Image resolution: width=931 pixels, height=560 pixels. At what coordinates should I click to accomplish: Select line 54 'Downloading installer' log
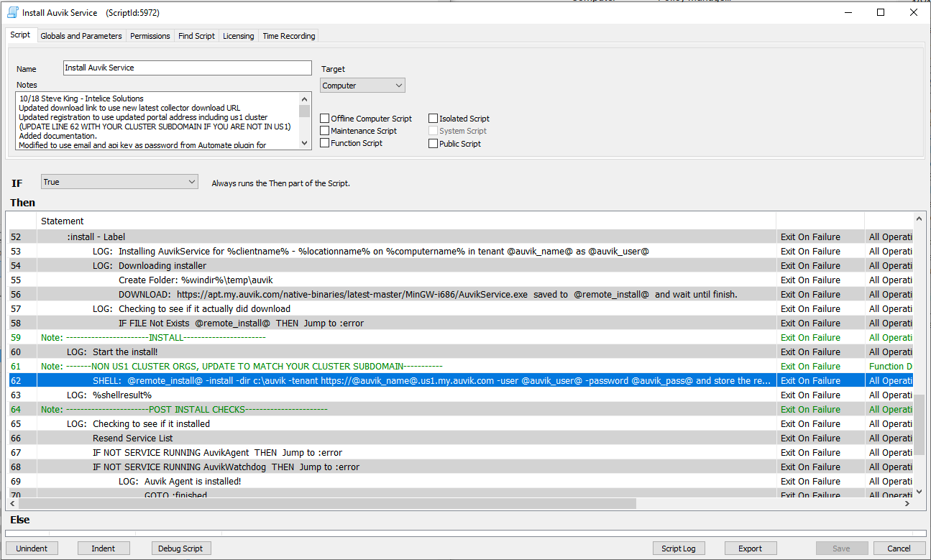(460, 265)
